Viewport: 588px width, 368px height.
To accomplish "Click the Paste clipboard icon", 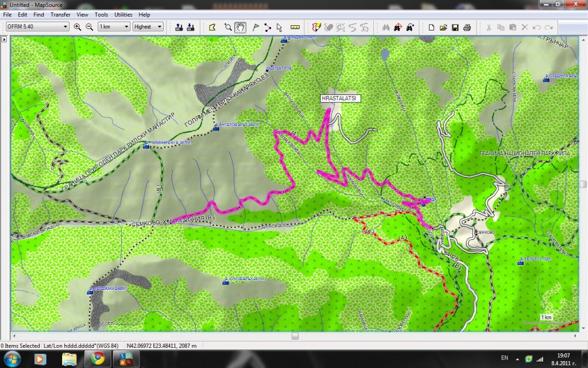I will click(x=513, y=27).
